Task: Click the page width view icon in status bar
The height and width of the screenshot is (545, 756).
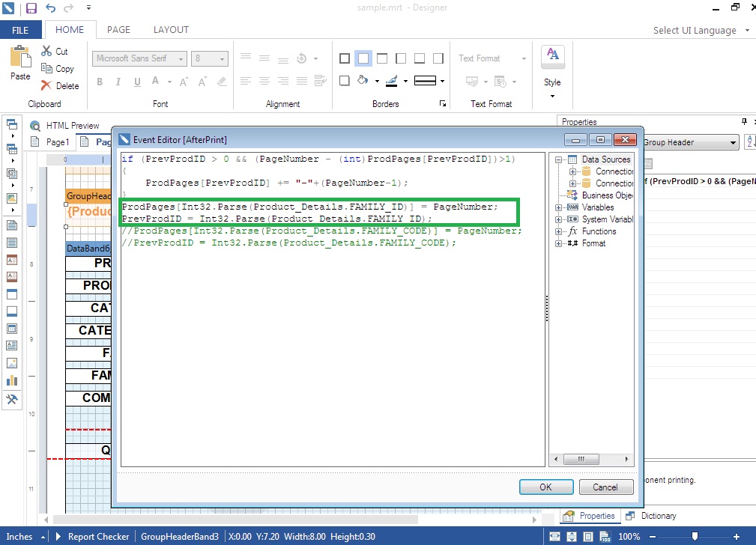Action: [555, 536]
